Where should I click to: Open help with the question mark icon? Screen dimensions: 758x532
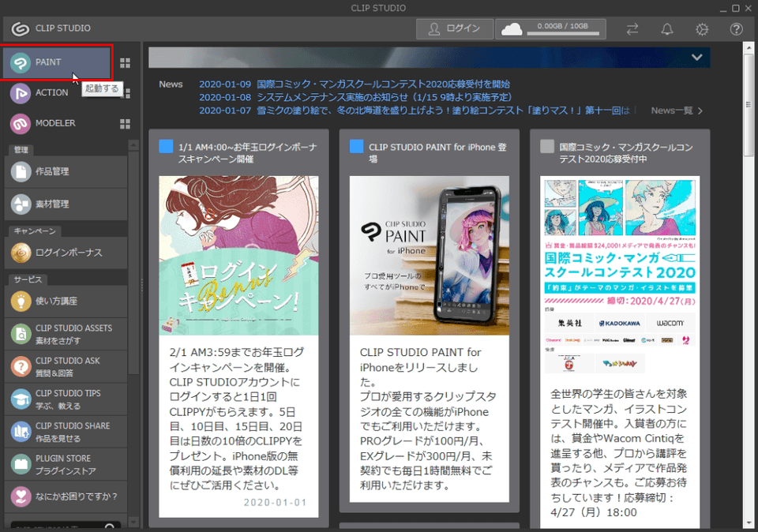[x=736, y=29]
